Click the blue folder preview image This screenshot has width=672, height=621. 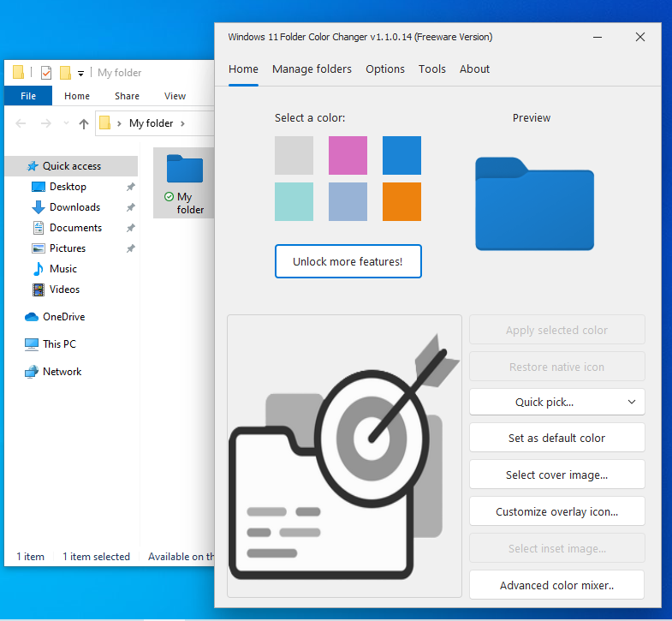pos(534,204)
